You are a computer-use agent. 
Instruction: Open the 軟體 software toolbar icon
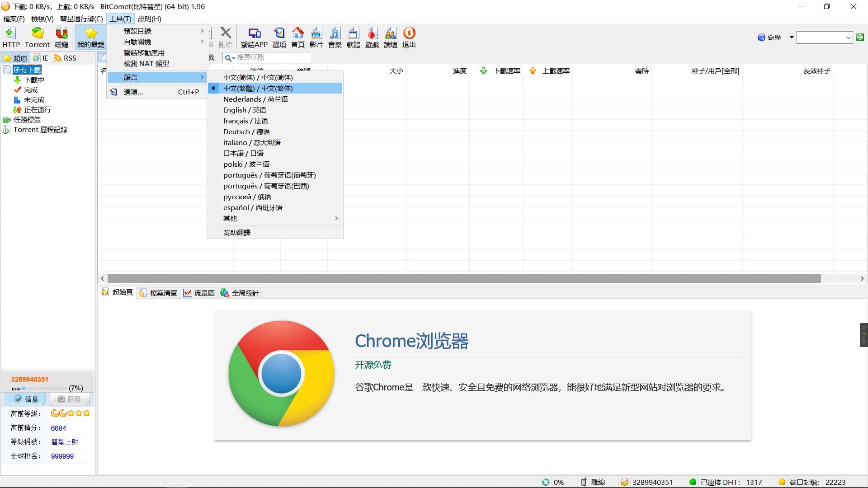[x=354, y=33]
